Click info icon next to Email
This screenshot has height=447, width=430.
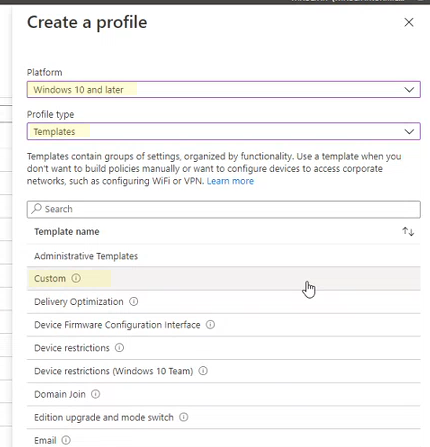[x=66, y=440]
